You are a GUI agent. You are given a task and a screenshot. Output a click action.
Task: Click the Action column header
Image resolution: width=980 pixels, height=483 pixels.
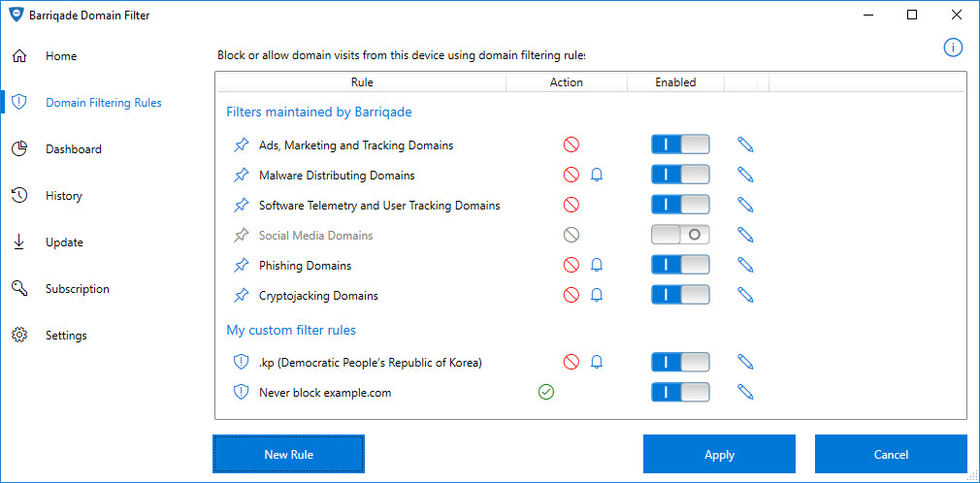point(567,81)
